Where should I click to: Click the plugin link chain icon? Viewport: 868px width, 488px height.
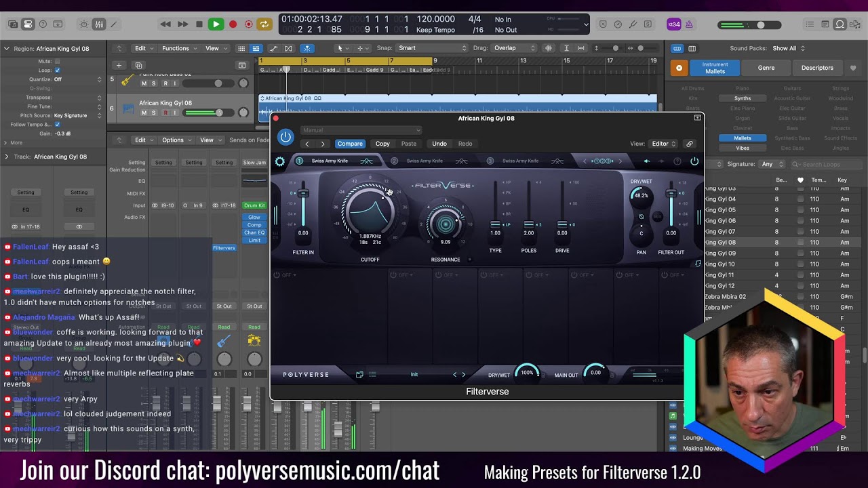click(689, 144)
